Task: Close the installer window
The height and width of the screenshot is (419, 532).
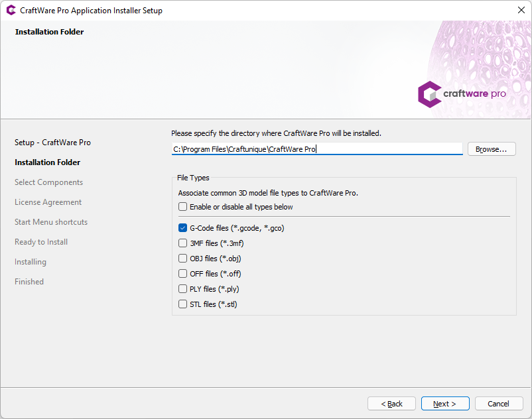Action: point(521,10)
